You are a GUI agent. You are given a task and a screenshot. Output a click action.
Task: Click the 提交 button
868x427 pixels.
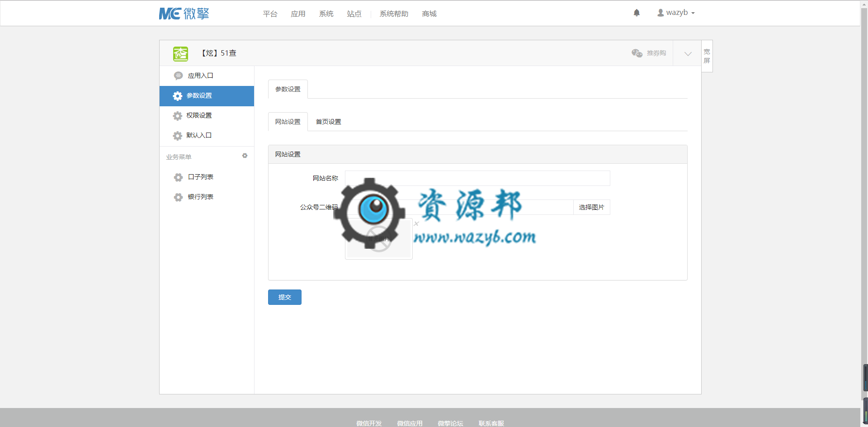[285, 297]
